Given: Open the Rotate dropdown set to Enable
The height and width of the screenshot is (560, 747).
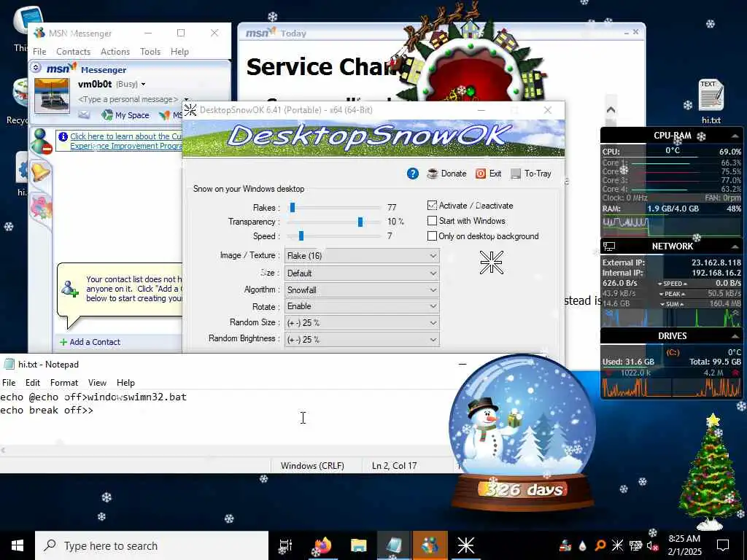Looking at the screenshot, I should [362, 306].
